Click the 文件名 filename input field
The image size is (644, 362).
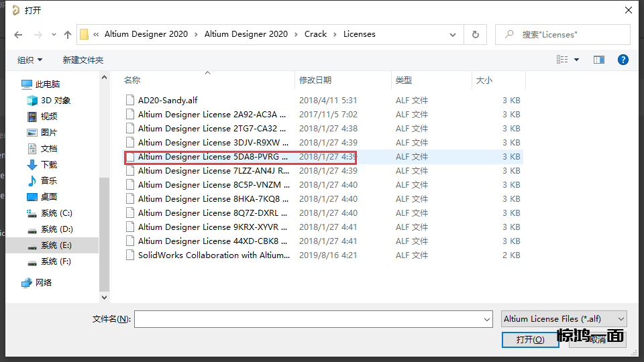coord(312,319)
